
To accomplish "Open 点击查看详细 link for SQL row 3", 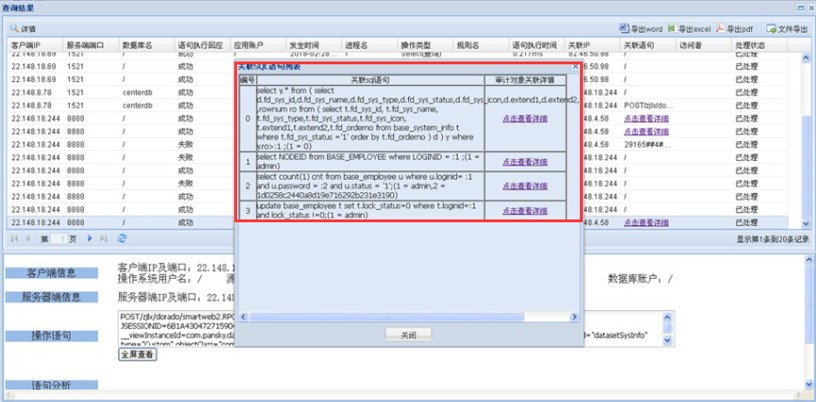I will [525, 211].
